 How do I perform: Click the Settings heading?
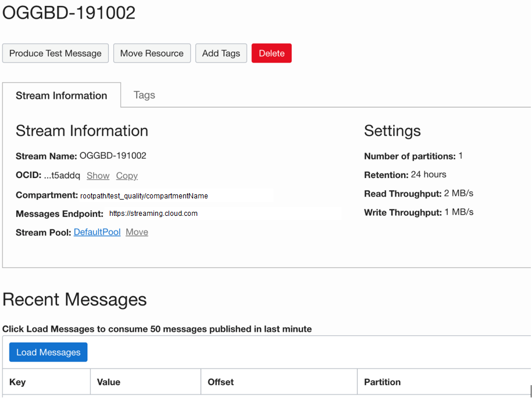click(x=392, y=131)
